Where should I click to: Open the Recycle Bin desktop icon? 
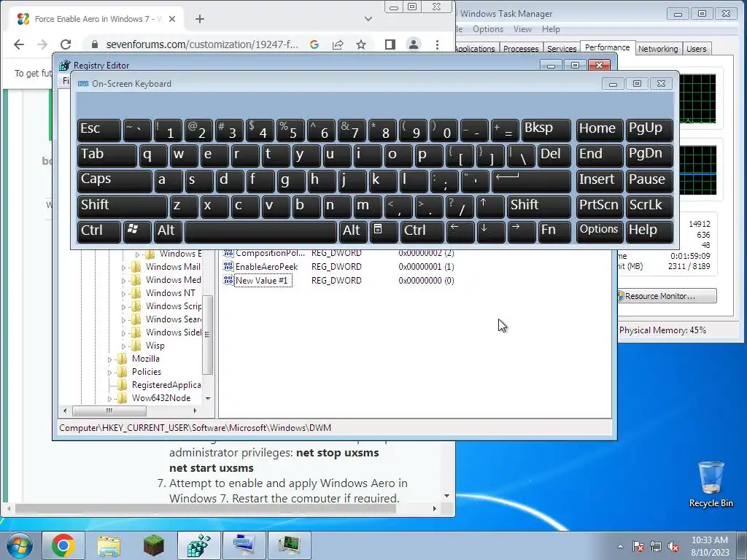711,484
